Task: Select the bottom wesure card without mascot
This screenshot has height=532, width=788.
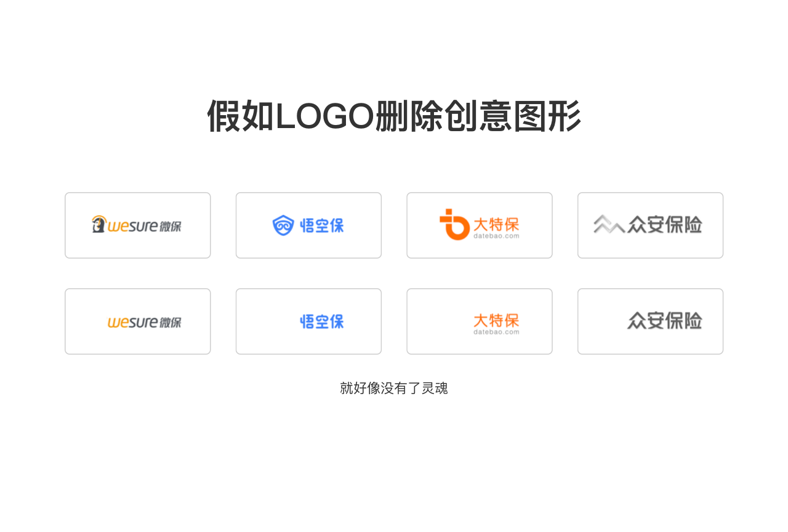Action: [x=138, y=321]
